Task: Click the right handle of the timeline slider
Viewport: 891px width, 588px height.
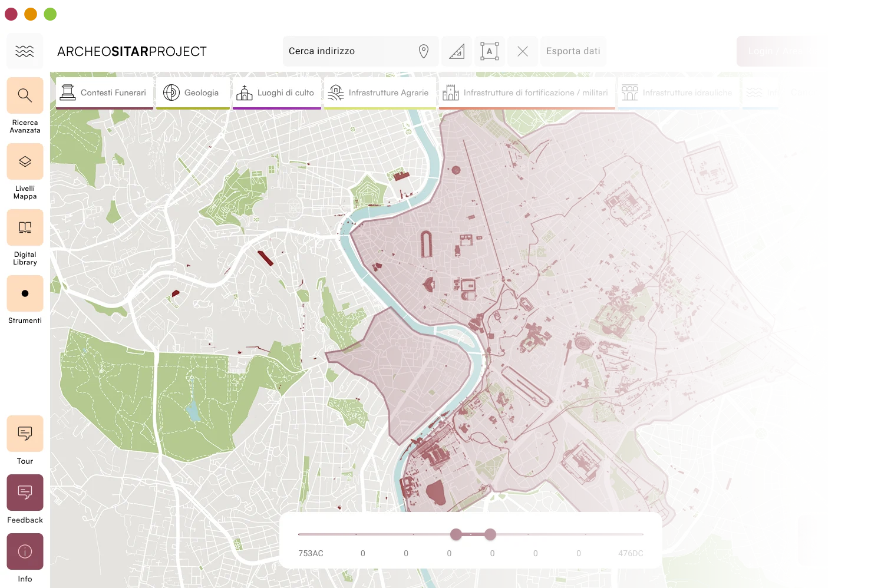Action: (x=490, y=534)
